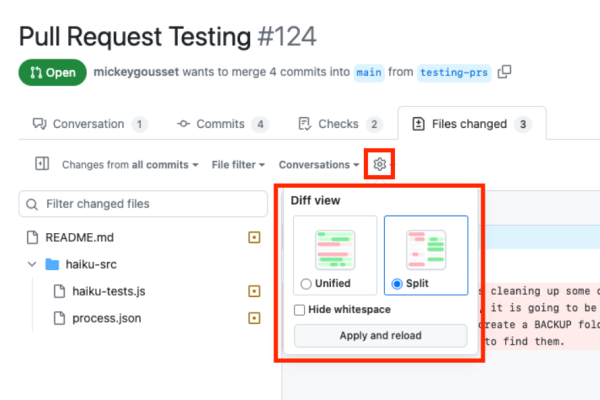The width and height of the screenshot is (600, 400).
Task: Click the README.md file icon
Action: coord(33,237)
